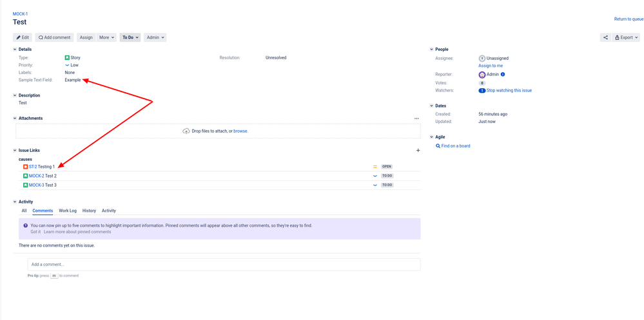Viewport: 644px width, 320px height.
Task: Click the Low priority arrow icon
Action: (x=67, y=65)
